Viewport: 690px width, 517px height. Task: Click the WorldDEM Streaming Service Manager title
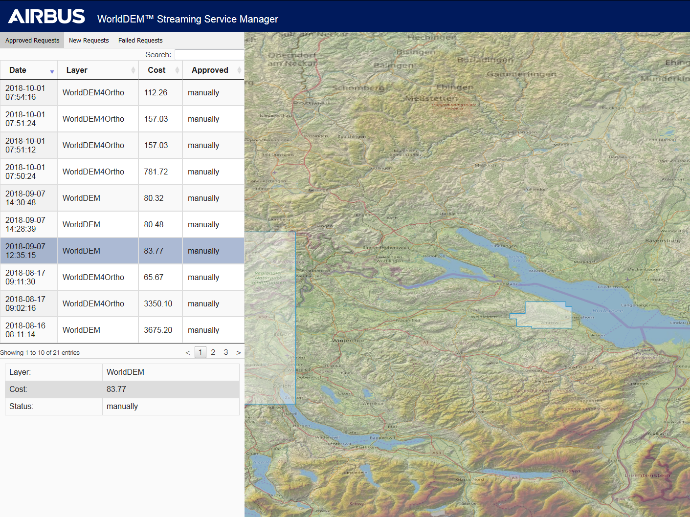[x=187, y=19]
